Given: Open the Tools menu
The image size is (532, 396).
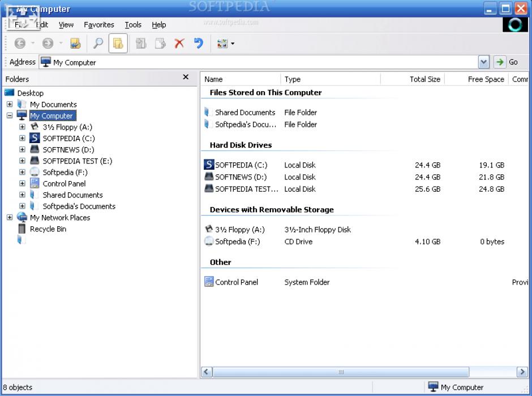Looking at the screenshot, I should (133, 25).
